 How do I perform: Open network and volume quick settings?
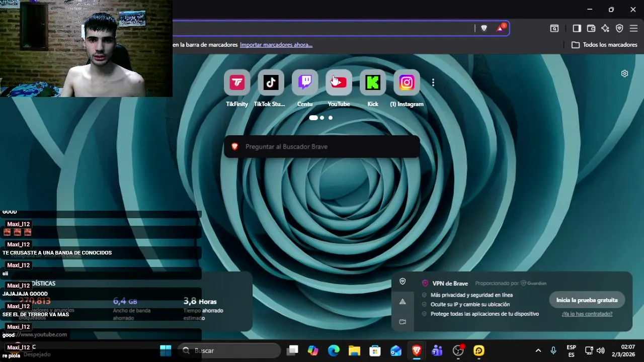(595, 350)
